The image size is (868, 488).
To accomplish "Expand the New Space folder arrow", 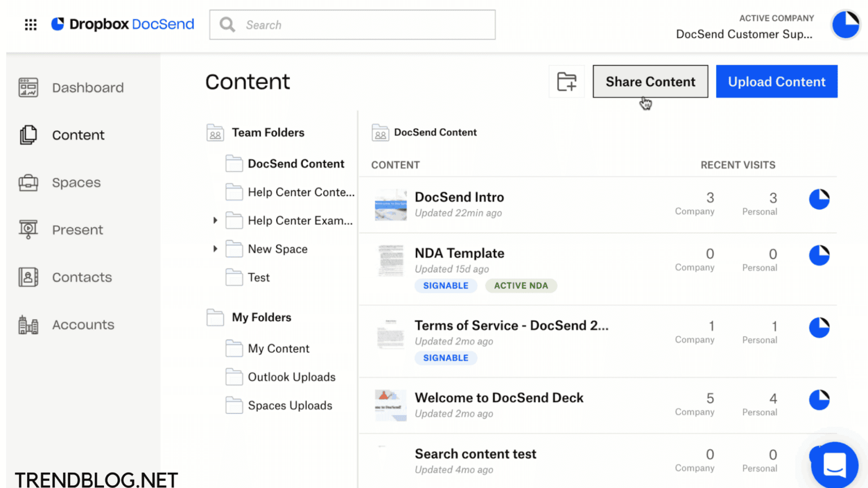I will tap(215, 249).
